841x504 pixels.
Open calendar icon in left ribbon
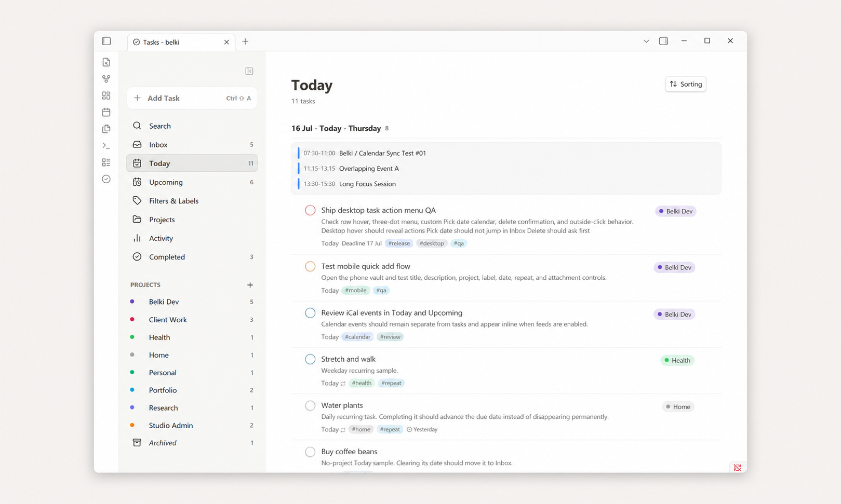click(106, 112)
